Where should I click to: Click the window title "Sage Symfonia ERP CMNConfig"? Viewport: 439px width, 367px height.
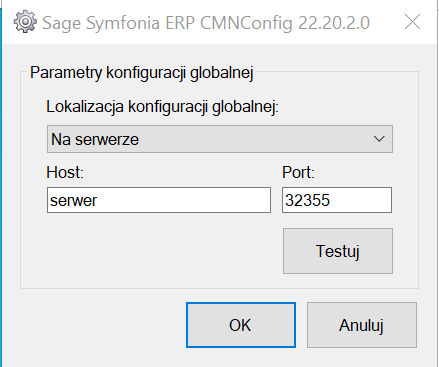pyautogui.click(x=168, y=23)
